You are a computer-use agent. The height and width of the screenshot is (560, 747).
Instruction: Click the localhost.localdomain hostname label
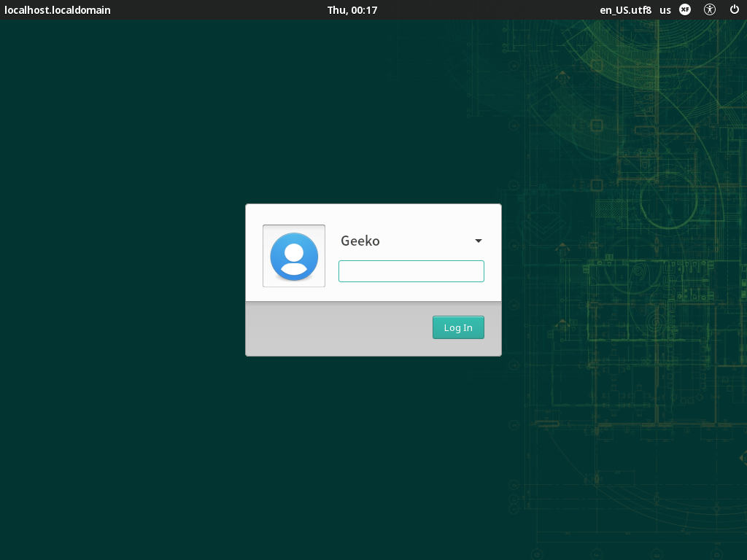coord(58,10)
